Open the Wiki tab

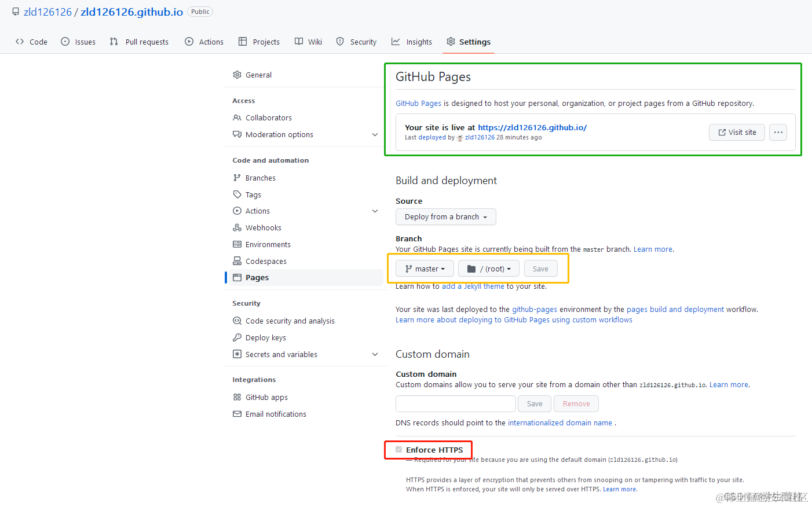(x=308, y=42)
